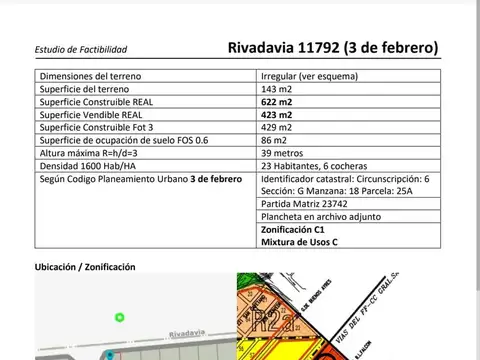480x360 pixels.
Task: Click the green location marker on the map
Action: (120, 317)
